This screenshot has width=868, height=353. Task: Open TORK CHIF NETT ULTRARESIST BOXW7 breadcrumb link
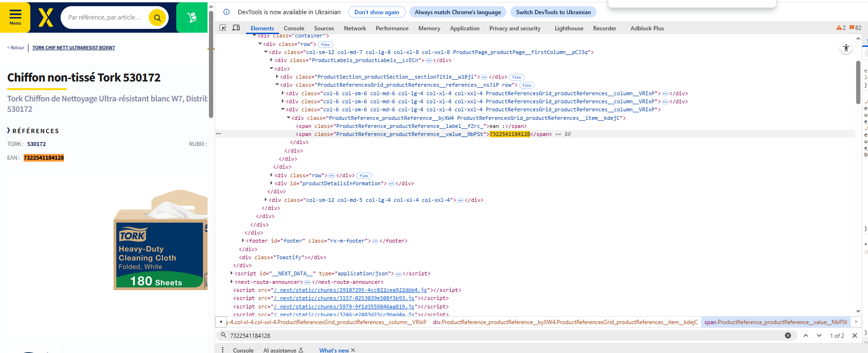(73, 48)
